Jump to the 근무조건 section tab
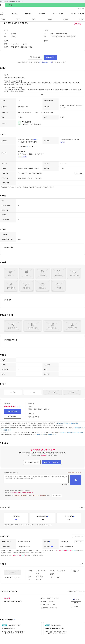This screenshot has width=85, height=644. point(18,19)
